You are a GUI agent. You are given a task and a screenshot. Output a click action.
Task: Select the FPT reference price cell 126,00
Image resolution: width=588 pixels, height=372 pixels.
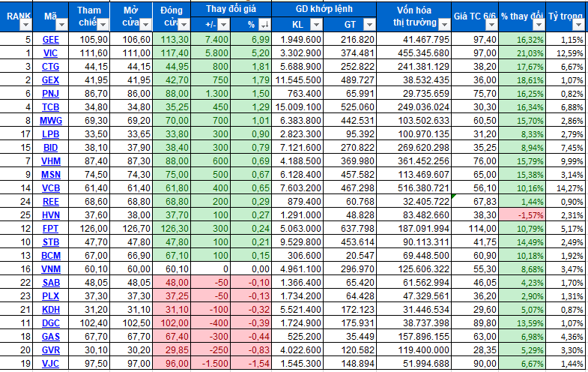pyautogui.click(x=89, y=229)
